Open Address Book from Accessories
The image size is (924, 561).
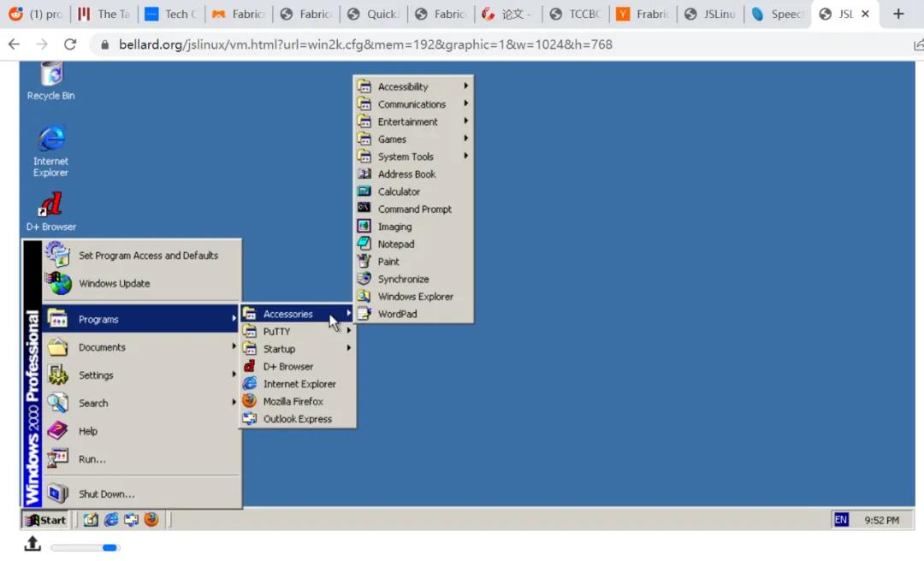[x=413, y=174]
